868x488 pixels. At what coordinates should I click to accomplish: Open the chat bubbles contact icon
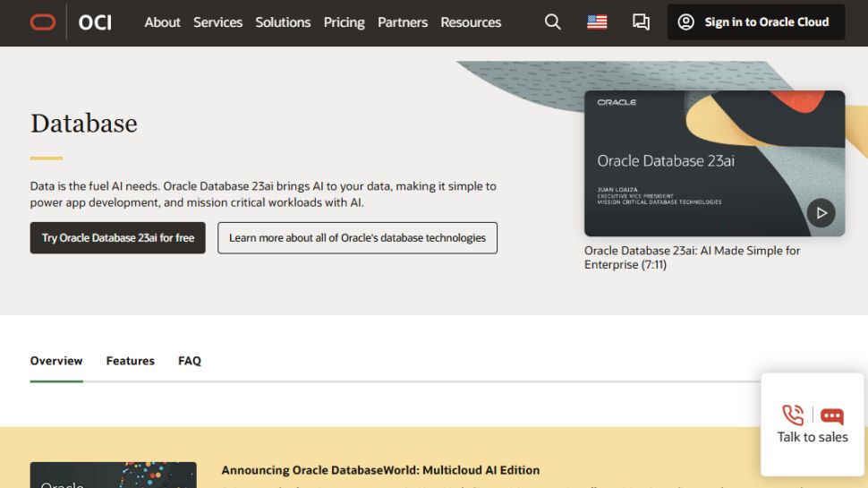641,22
